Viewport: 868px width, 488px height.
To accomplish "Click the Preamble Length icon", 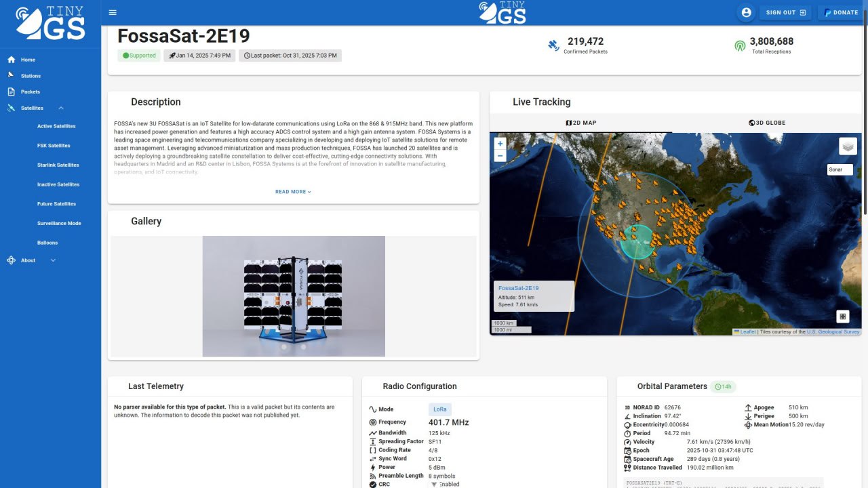I will (372, 476).
